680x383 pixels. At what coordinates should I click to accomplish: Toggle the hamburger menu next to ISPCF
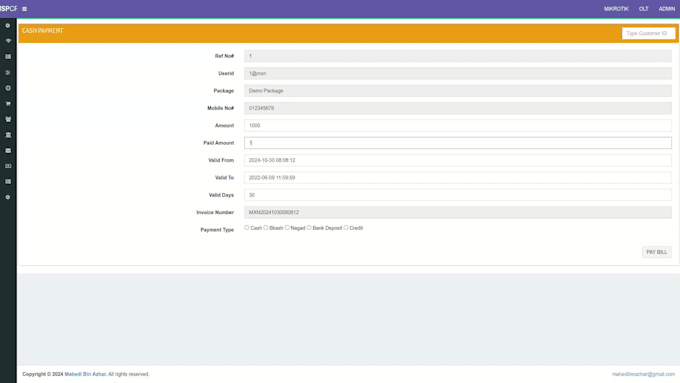[x=24, y=9]
